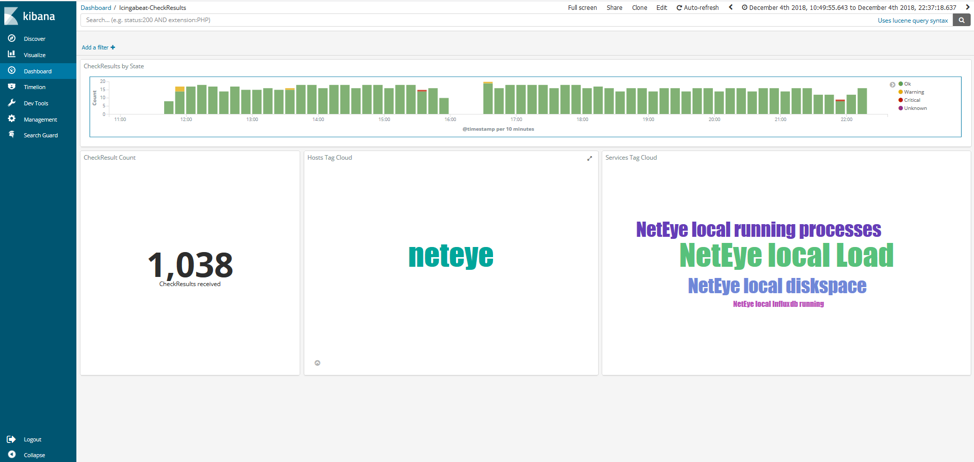The height and width of the screenshot is (462, 974).
Task: Toggle the Unknown legend entry
Action: pos(911,108)
